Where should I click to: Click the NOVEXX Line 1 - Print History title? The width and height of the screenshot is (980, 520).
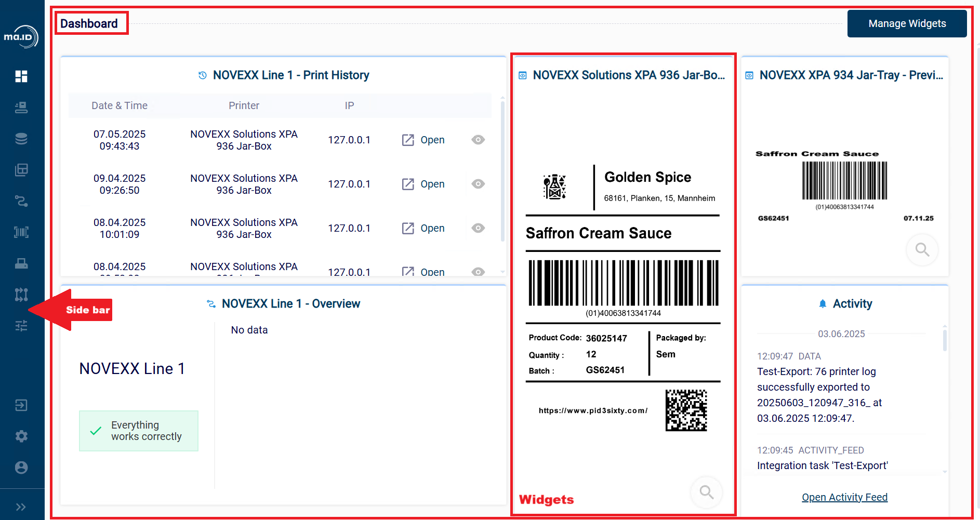point(291,75)
